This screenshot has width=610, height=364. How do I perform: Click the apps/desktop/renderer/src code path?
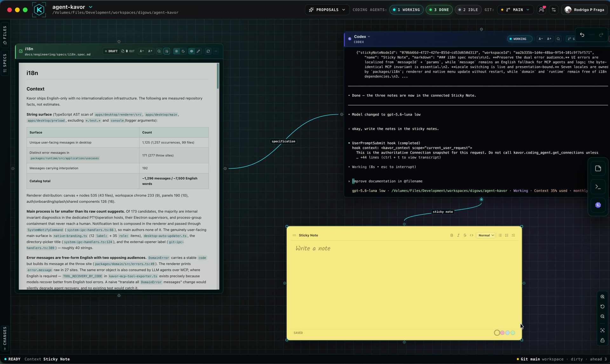pyautogui.click(x=118, y=115)
